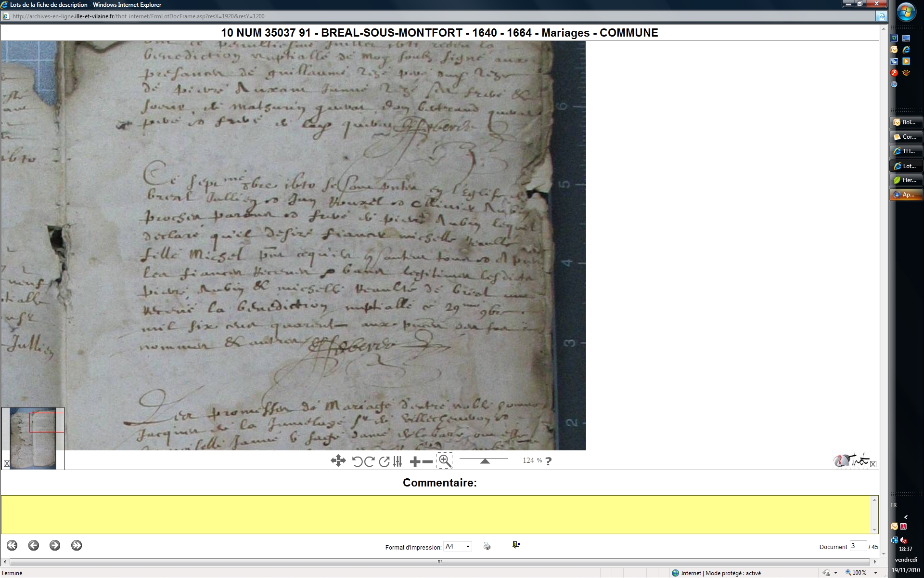The height and width of the screenshot is (578, 924).
Task: Zoom out with the minus icon
Action: pyautogui.click(x=427, y=461)
